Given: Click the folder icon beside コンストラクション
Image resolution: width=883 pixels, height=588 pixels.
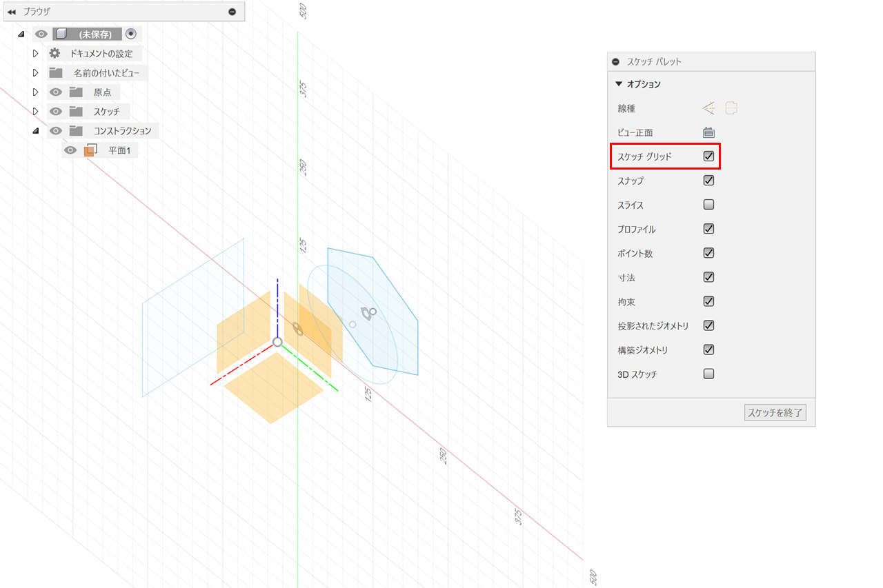Looking at the screenshot, I should tap(75, 130).
